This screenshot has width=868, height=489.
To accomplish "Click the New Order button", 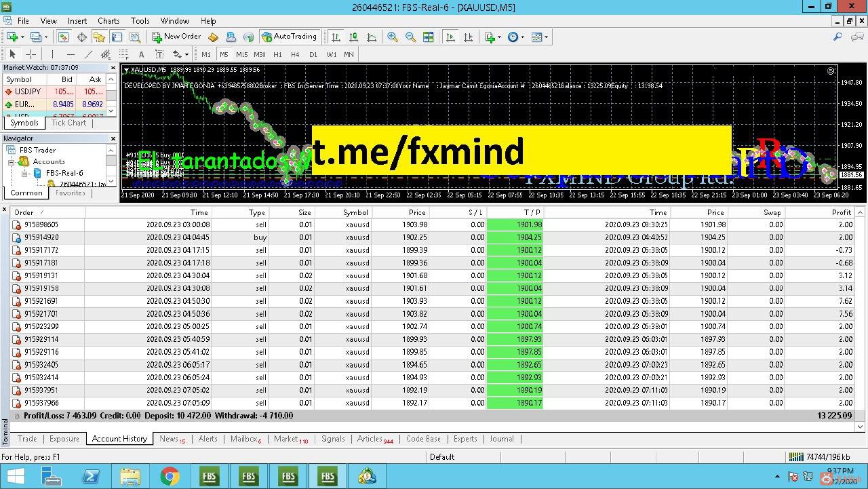I will [x=176, y=37].
